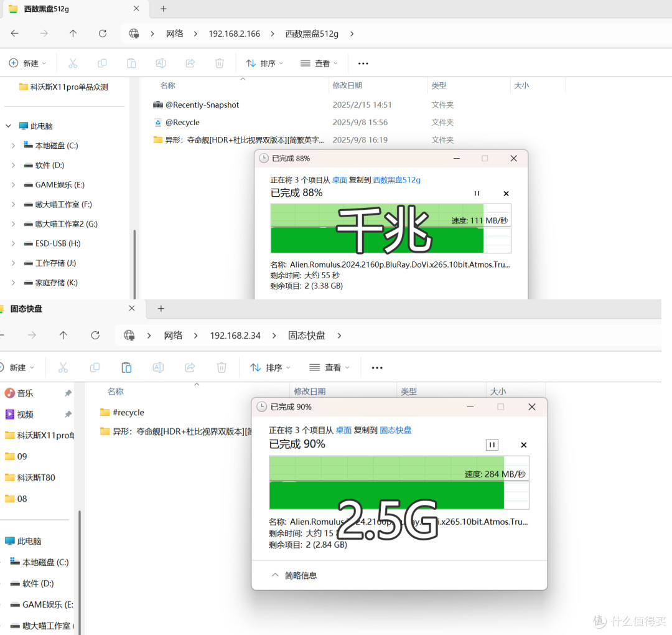Click the delete icon in upper toolbar
The width and height of the screenshot is (672, 635).
220,63
